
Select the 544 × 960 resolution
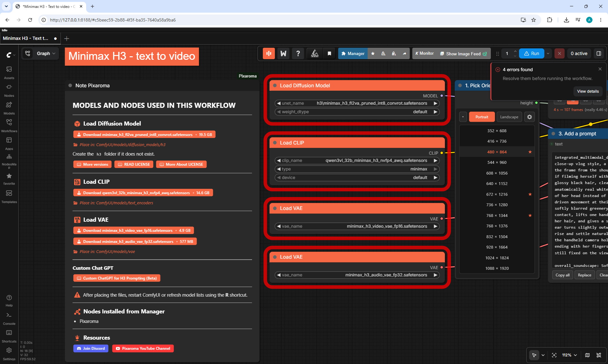coord(497,163)
